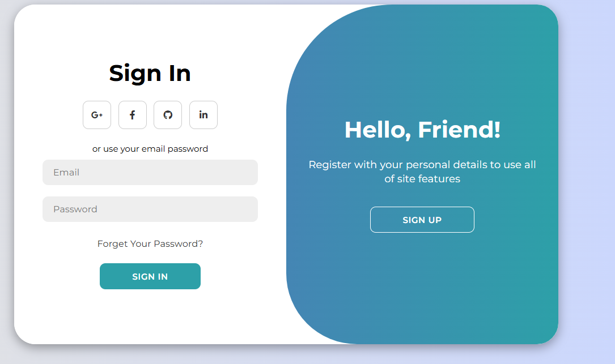Click the SIGN IN button
Screen dimensions: 615x364
click(x=150, y=276)
